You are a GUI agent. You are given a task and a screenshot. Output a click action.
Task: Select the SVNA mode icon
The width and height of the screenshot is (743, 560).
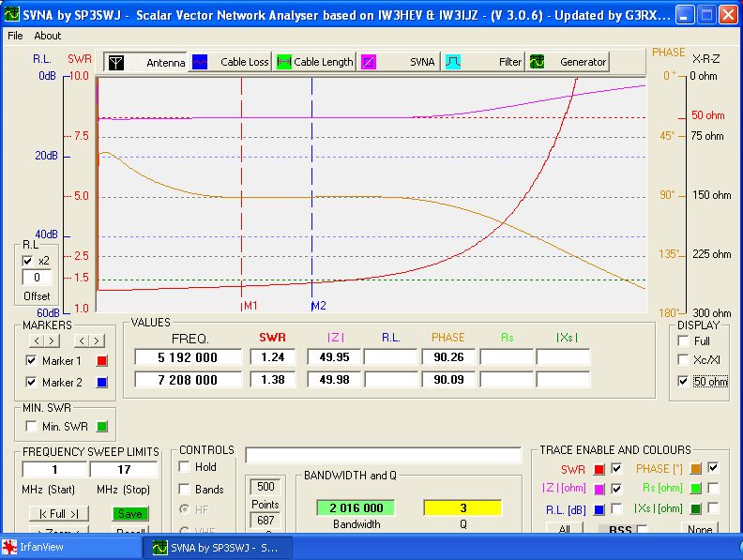click(370, 62)
